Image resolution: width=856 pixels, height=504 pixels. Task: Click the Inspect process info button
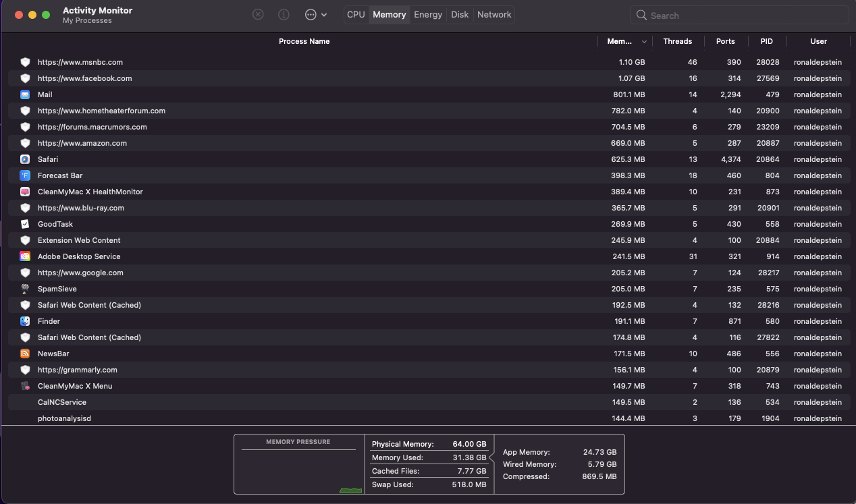(284, 14)
